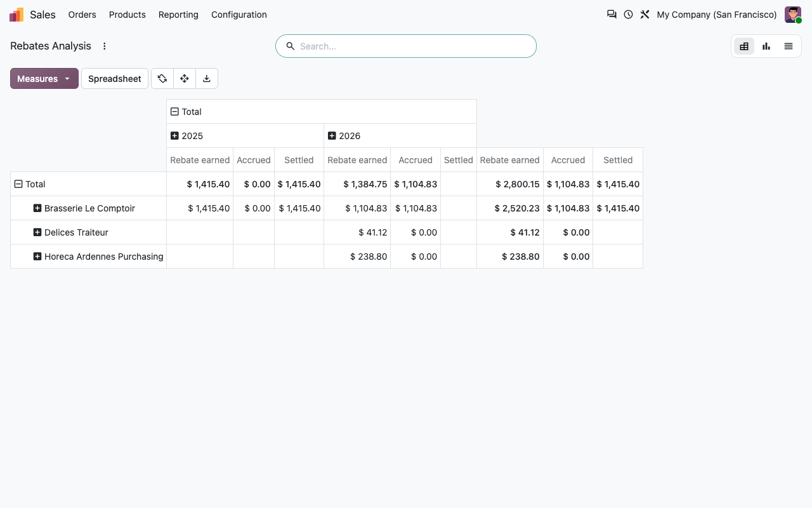Sort by 2025 Rebate earned header

point(200,160)
